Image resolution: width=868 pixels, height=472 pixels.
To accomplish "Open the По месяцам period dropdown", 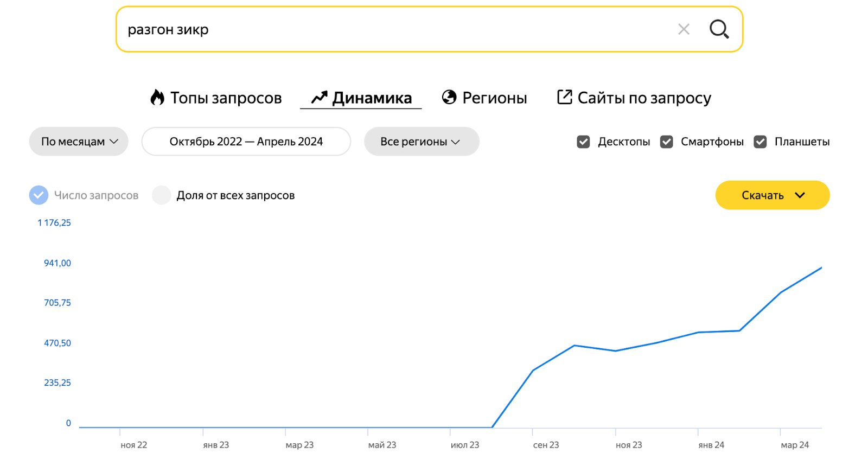I will pos(79,142).
